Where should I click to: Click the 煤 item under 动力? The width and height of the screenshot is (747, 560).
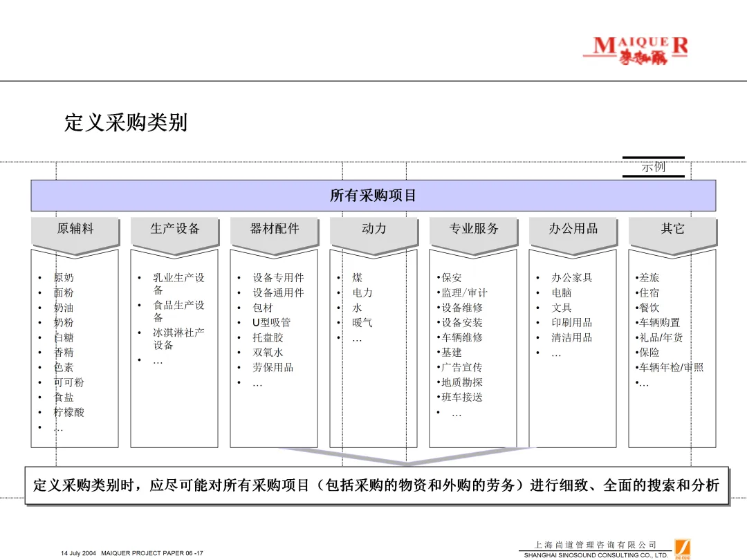(x=358, y=278)
